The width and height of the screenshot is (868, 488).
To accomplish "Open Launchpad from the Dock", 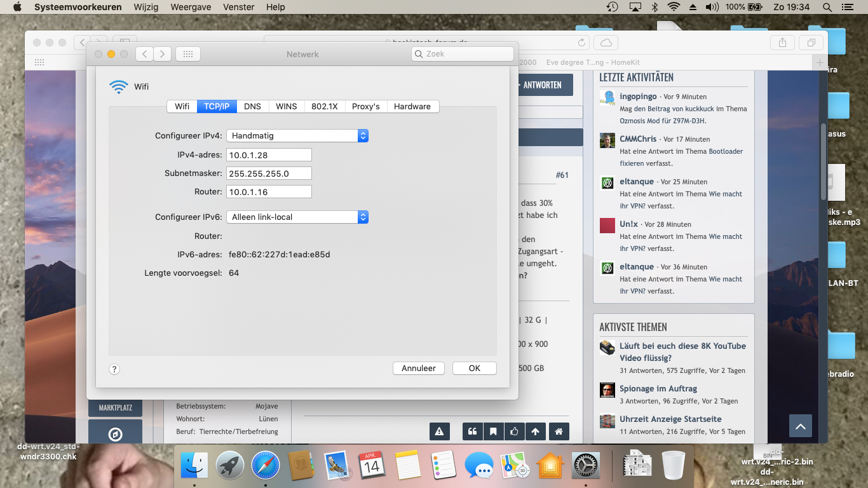I will [229, 466].
